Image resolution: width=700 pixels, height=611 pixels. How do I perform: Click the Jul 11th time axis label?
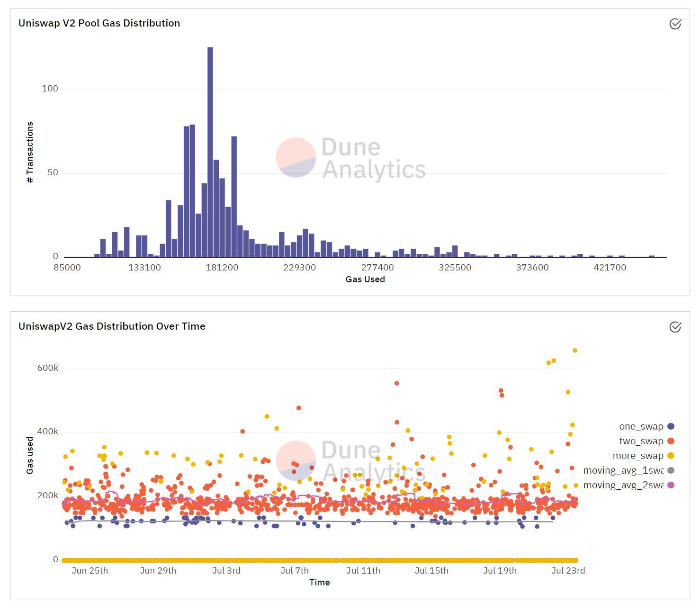(363, 571)
